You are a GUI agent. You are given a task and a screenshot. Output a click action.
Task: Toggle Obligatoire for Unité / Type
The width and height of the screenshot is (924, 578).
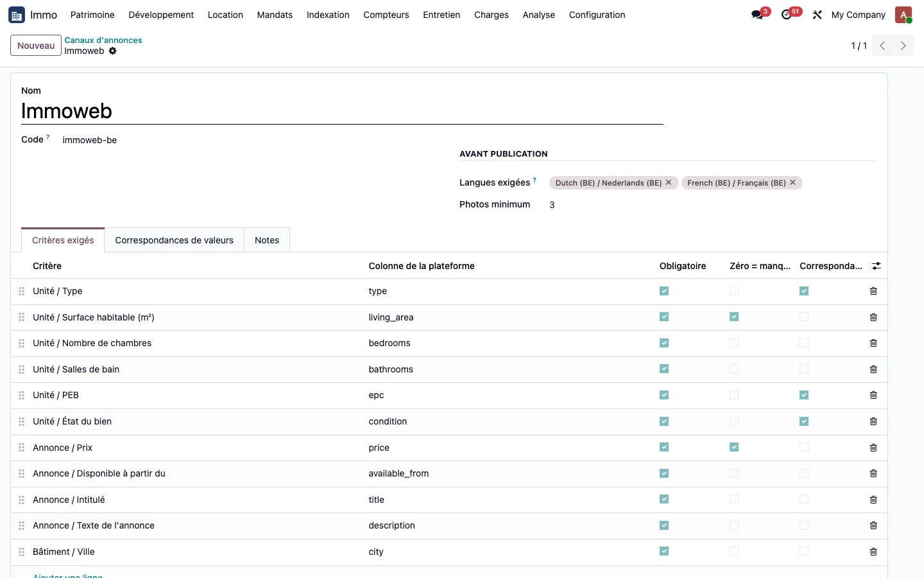tap(664, 291)
